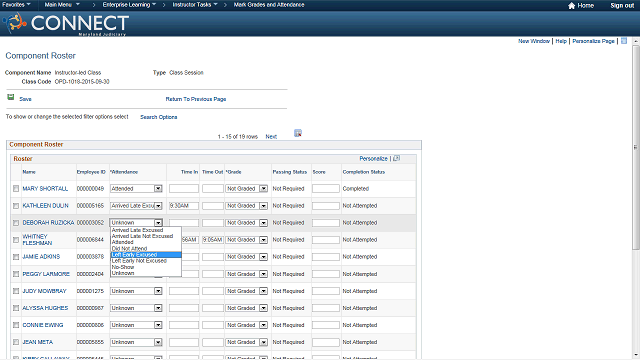Open the Search Options link
This screenshot has height=360, width=640.
coord(159,117)
